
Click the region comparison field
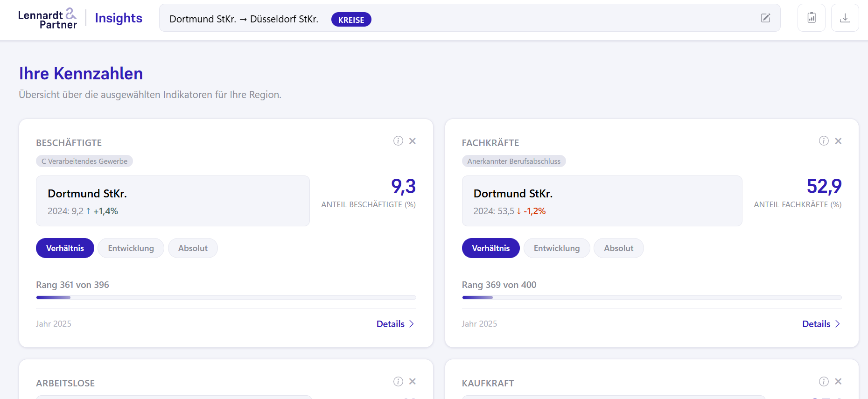tap(469, 18)
